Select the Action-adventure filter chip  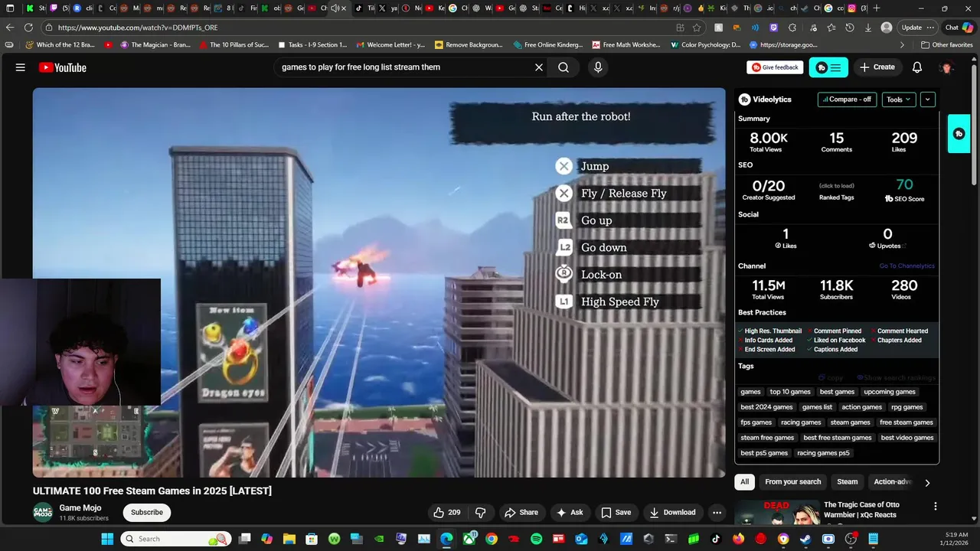coord(893,482)
